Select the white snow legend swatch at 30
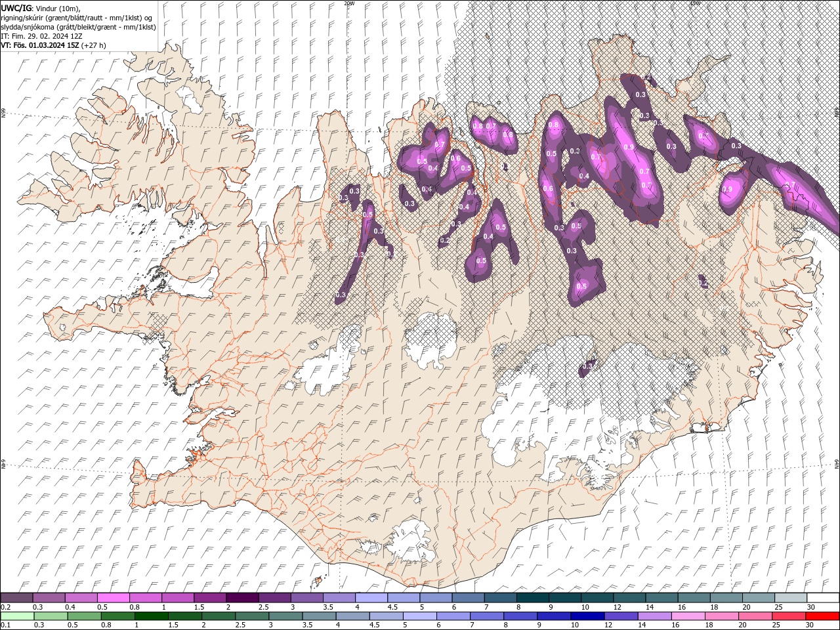This screenshot has height=630, width=840. point(822,597)
